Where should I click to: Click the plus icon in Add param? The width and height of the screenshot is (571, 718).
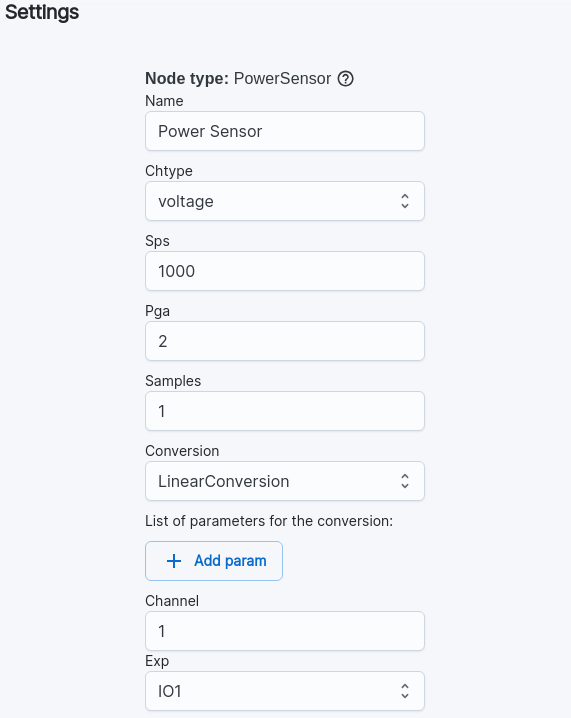[174, 561]
